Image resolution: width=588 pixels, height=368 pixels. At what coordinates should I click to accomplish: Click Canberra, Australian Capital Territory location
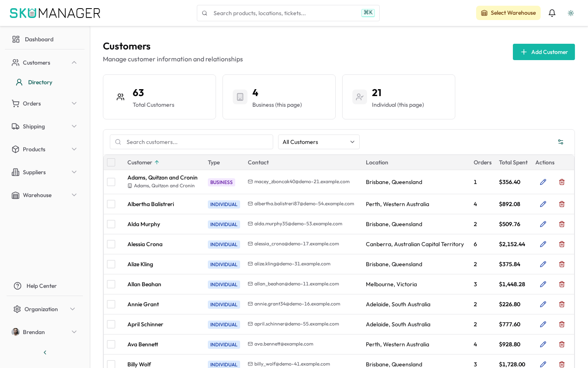[415, 244]
